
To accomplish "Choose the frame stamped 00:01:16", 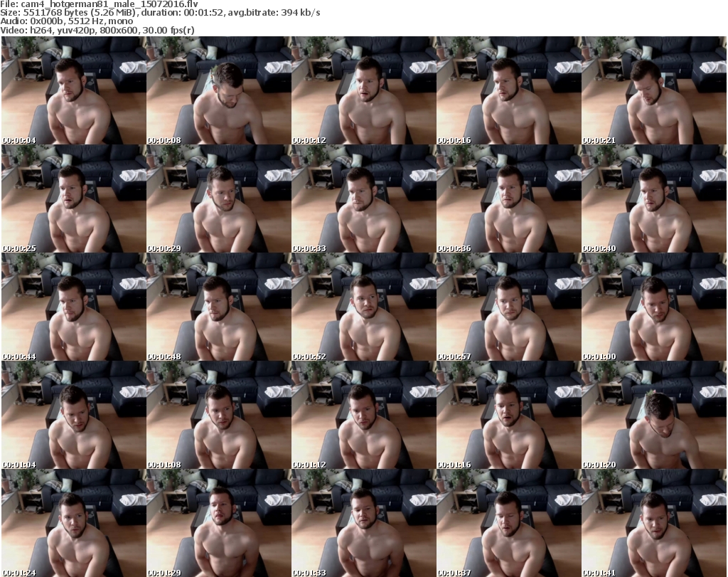I will click(508, 415).
